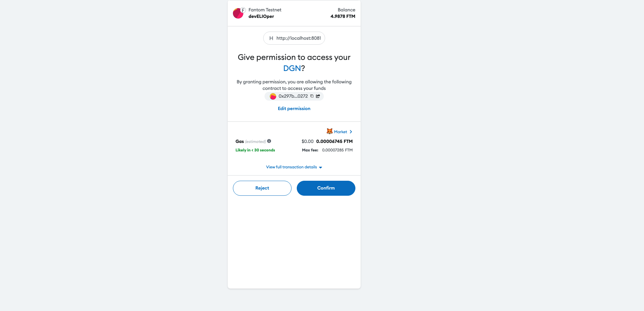Copy the contract address 0x297b...0272
This screenshot has width=644, height=311.
pyautogui.click(x=312, y=96)
